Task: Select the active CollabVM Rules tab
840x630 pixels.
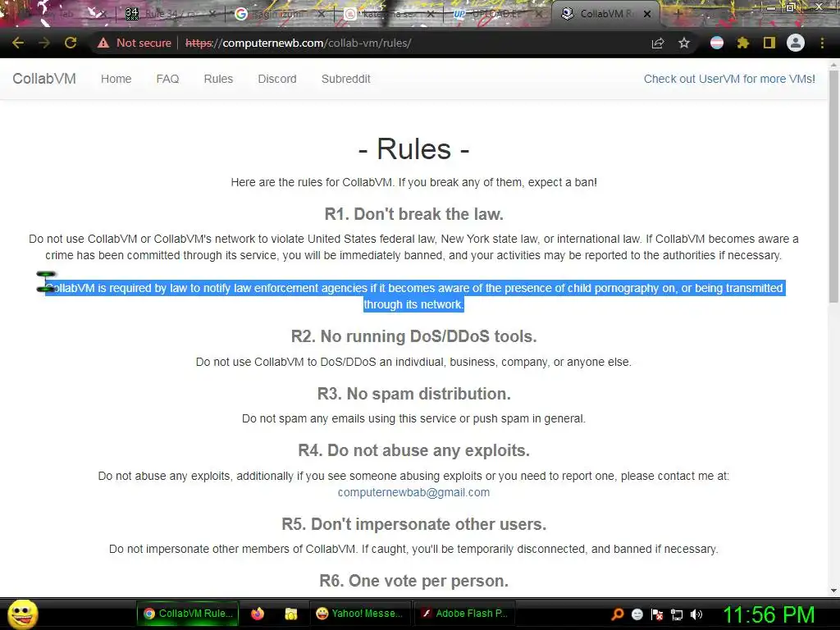Action: point(605,14)
